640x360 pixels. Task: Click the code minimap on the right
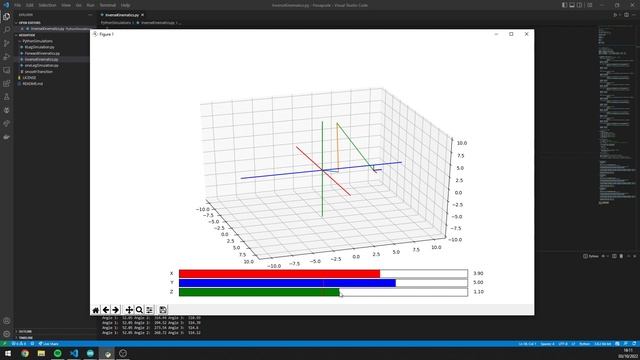(x=616, y=114)
